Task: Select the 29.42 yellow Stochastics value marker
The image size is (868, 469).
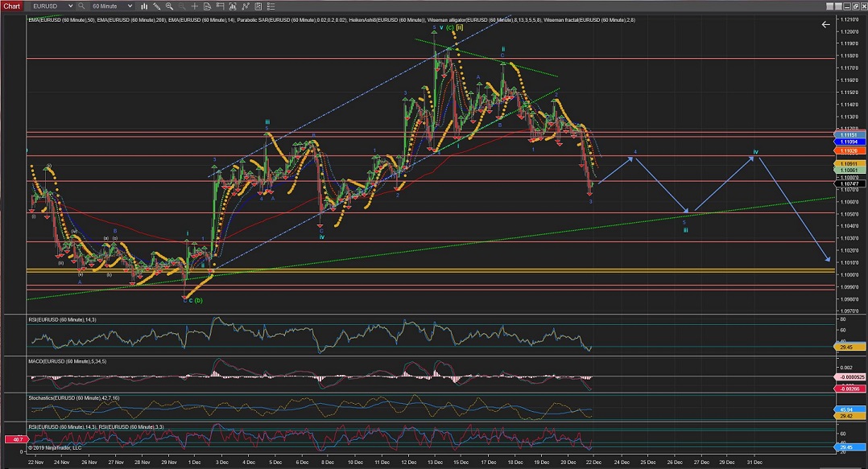Action: click(849, 416)
